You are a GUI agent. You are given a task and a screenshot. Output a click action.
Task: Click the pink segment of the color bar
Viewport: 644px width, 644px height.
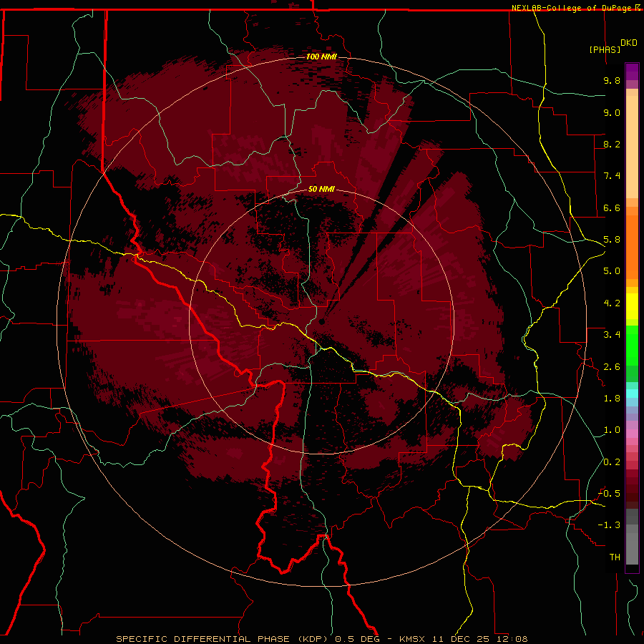[632, 434]
